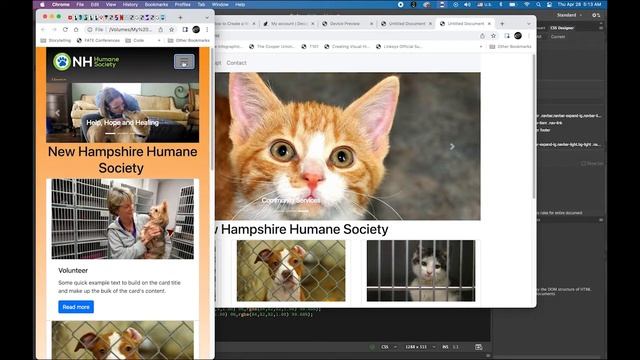Open Spotlight search in menu bar
This screenshot has height=360, width=640.
click(538, 4)
